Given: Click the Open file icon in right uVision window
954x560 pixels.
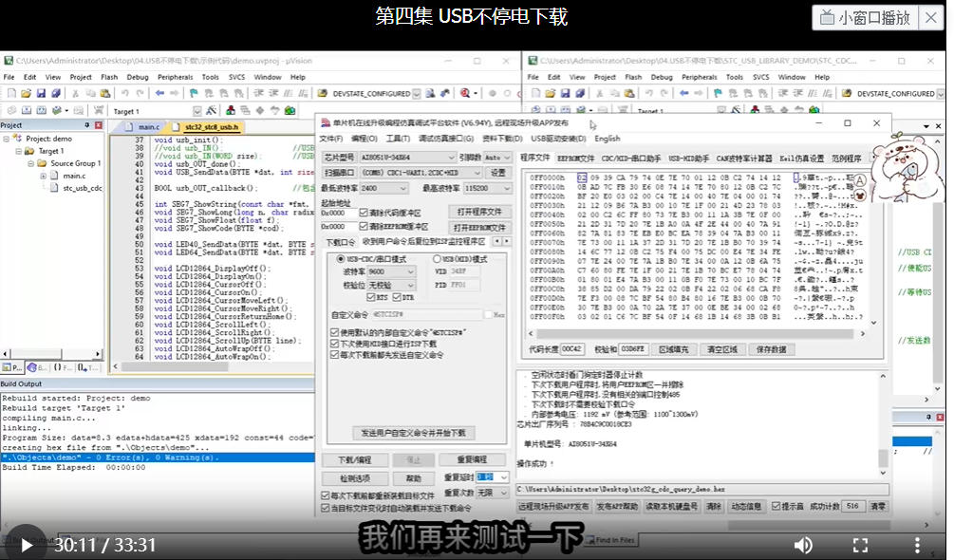Looking at the screenshot, I should [x=551, y=93].
